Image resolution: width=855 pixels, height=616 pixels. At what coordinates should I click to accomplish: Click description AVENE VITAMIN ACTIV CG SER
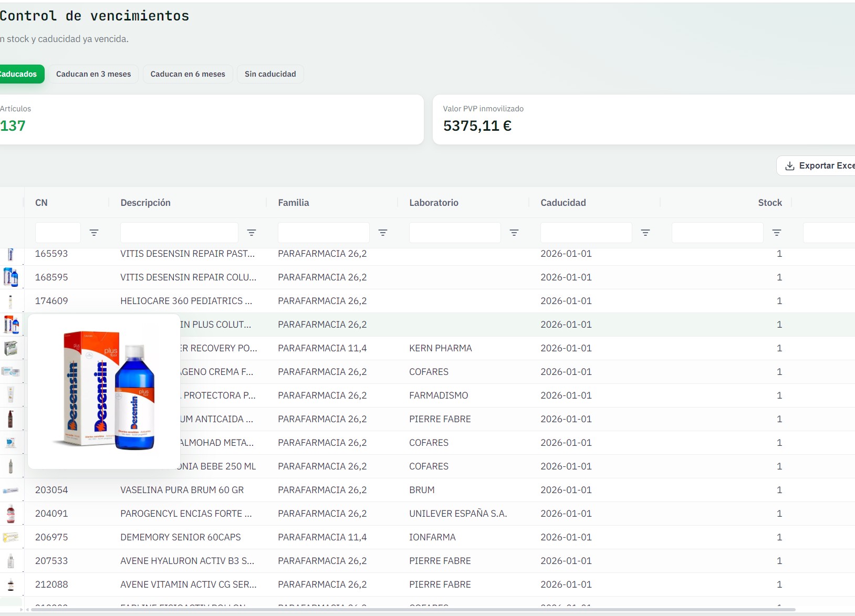click(x=189, y=584)
